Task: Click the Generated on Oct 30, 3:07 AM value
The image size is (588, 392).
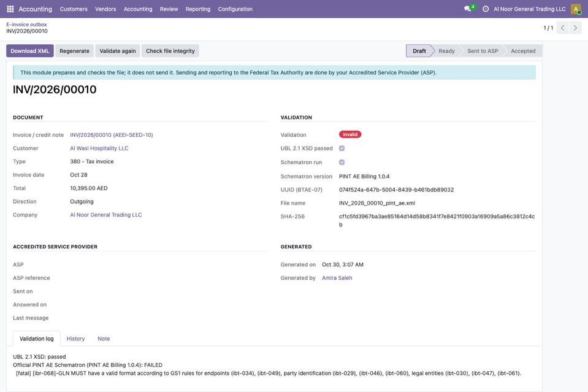Action: click(x=343, y=265)
